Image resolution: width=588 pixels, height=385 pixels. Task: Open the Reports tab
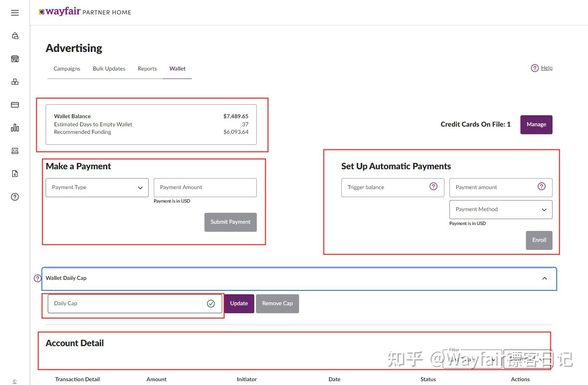(x=147, y=68)
